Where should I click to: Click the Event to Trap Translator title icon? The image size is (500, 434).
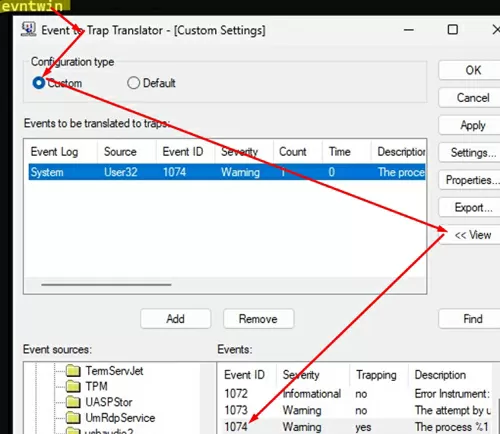(28, 29)
